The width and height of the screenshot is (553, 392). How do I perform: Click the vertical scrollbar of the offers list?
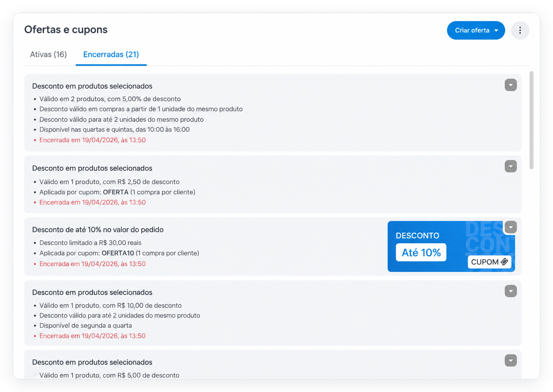pyautogui.click(x=531, y=120)
